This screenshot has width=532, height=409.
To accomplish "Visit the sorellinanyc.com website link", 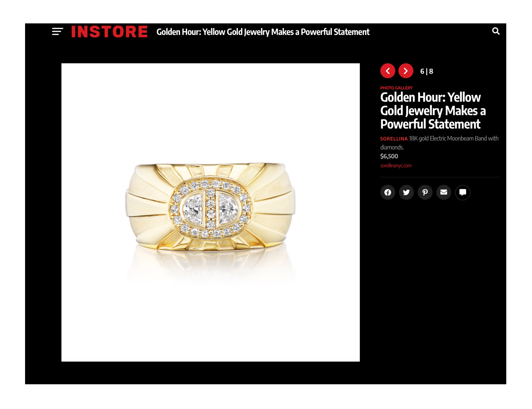I will [396, 166].
